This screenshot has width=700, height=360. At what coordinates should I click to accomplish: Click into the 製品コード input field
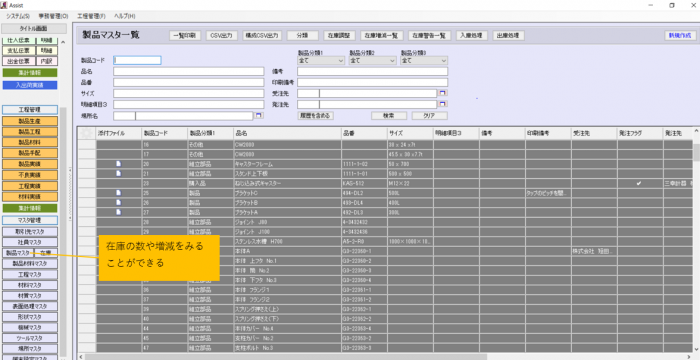pyautogui.click(x=138, y=60)
